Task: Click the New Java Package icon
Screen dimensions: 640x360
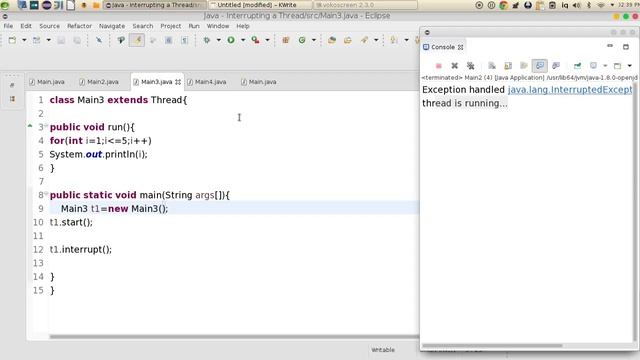Action: coord(286,40)
